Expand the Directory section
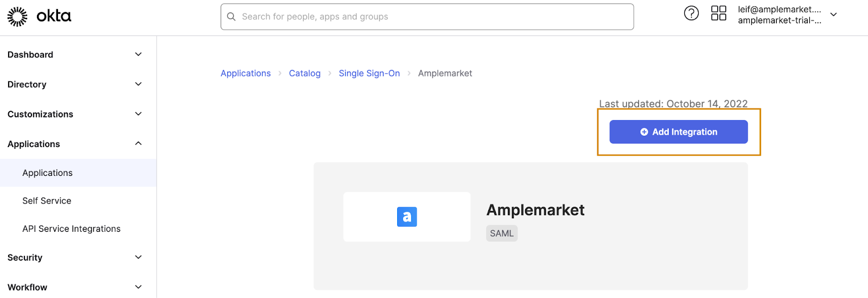Viewport: 868px width, 298px height. [x=138, y=84]
